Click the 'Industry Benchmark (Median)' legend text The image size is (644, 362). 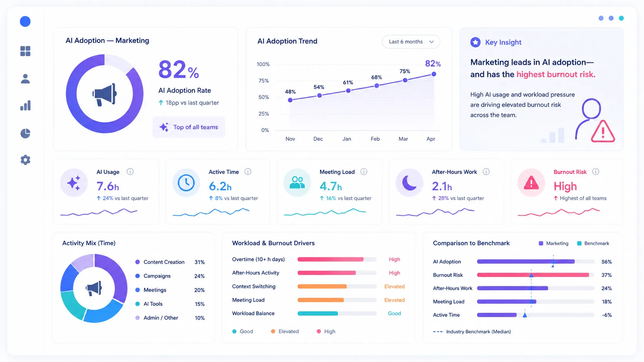tap(478, 332)
